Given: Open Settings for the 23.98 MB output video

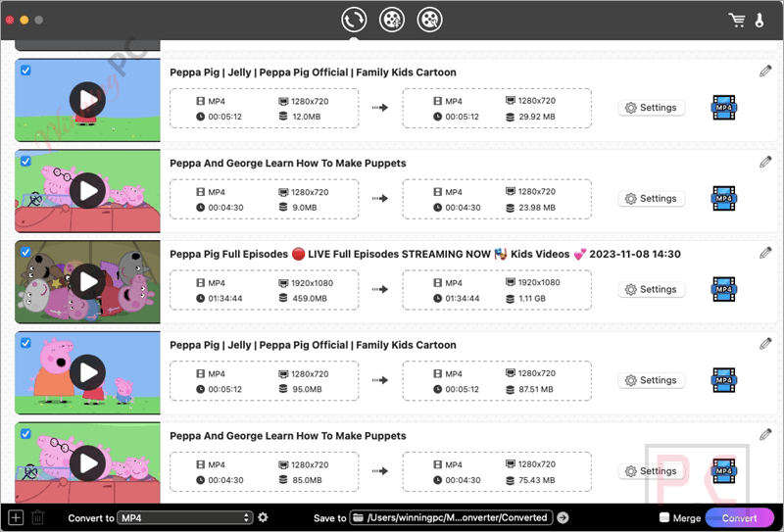Looking at the screenshot, I should click(x=652, y=199).
